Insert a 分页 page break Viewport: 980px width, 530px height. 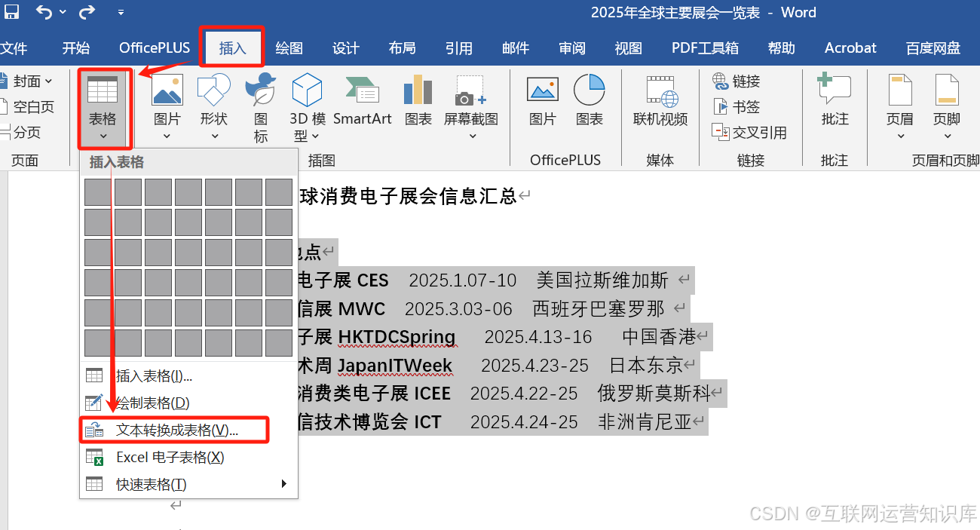tap(21, 133)
